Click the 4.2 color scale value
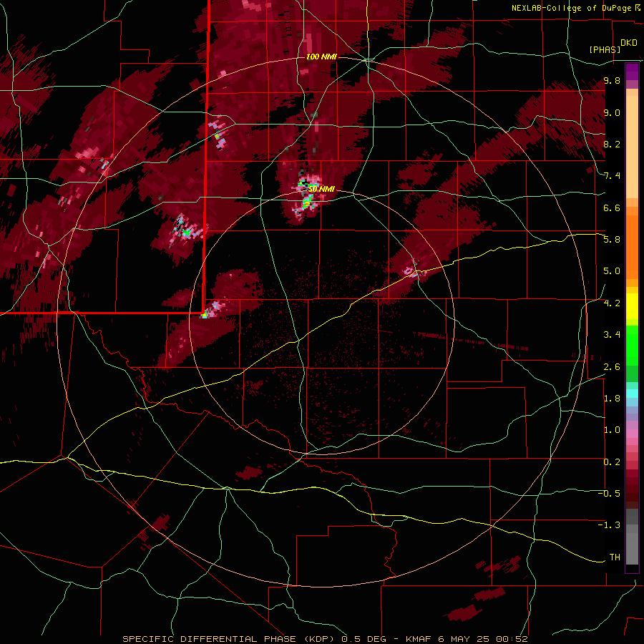Screen dimensions: 644x644 (612, 303)
